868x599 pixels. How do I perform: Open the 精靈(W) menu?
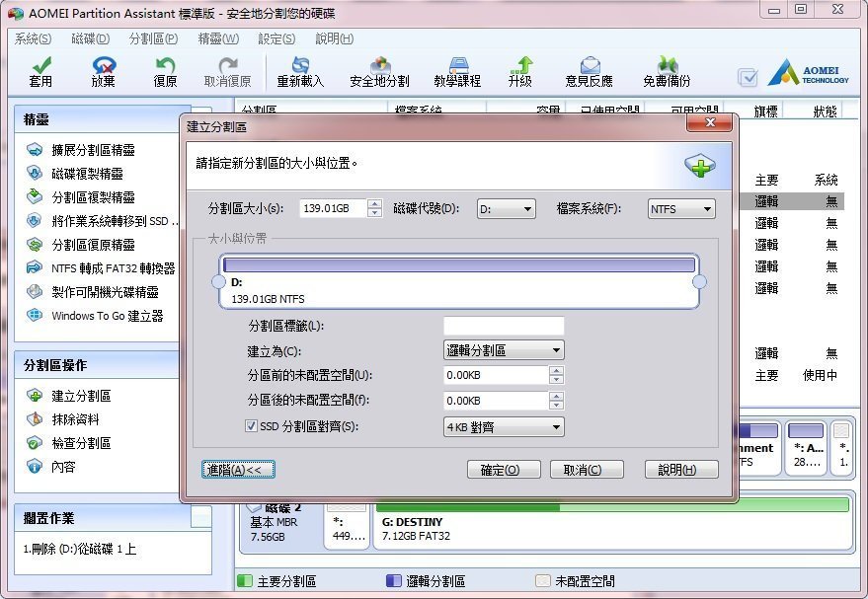218,38
